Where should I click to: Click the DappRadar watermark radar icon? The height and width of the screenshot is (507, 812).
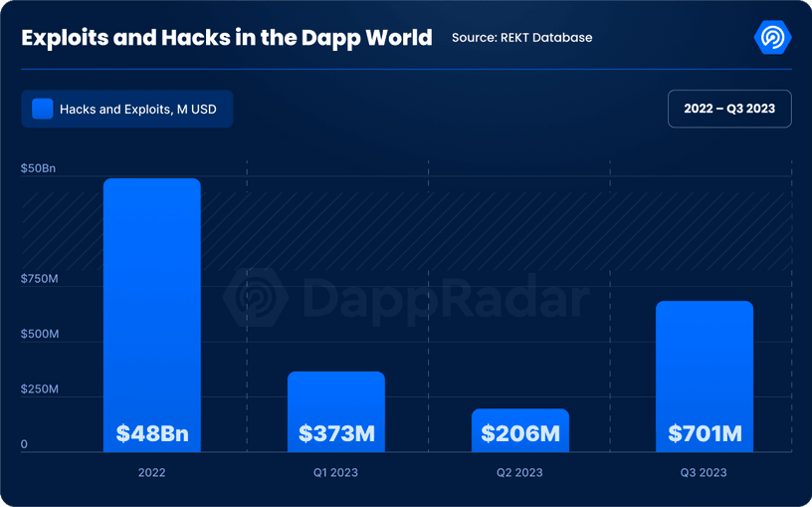256,297
